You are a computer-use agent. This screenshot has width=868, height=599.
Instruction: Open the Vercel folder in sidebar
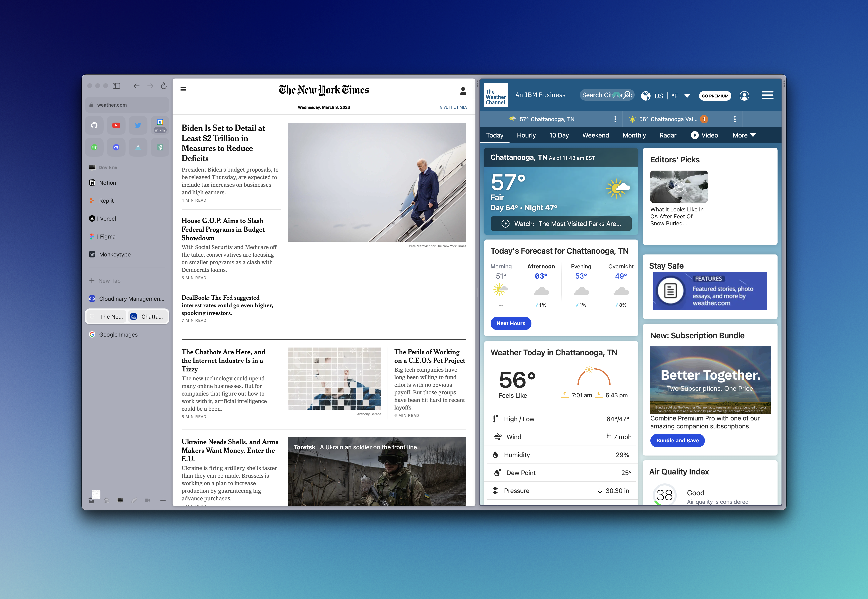[127, 218]
